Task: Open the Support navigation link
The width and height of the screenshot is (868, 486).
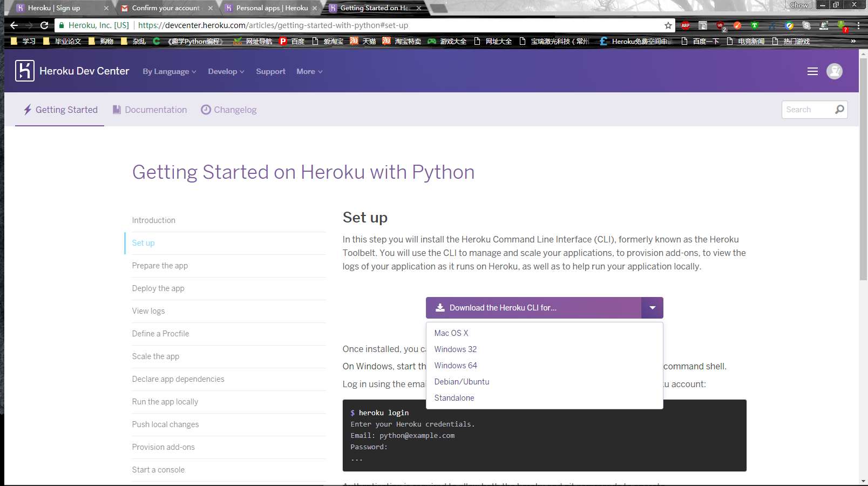Action: coord(270,71)
